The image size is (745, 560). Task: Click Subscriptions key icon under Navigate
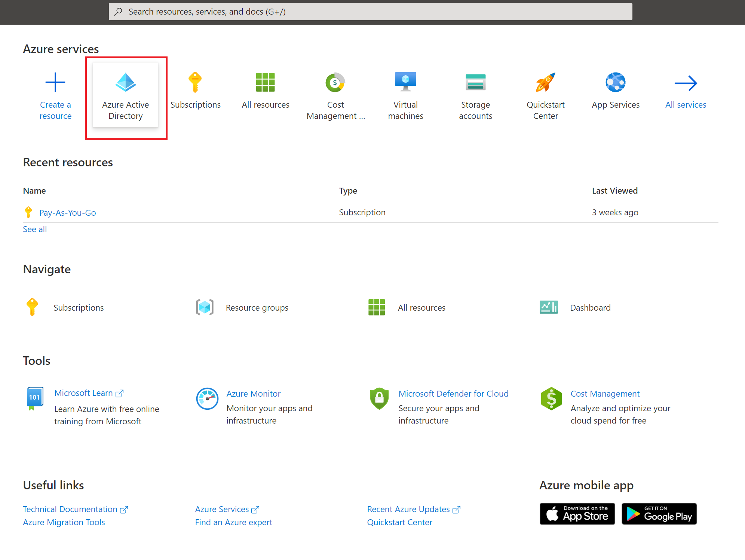(x=32, y=307)
